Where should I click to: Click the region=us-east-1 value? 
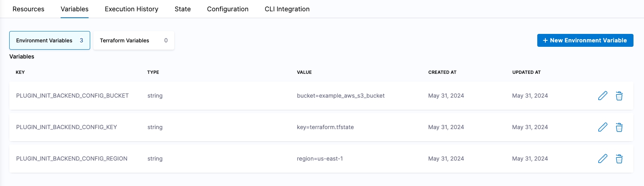[320, 159]
